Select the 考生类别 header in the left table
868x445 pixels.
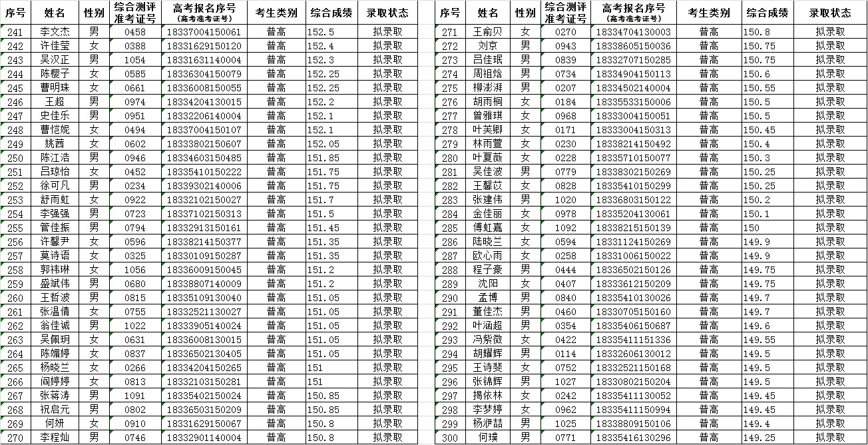[x=276, y=13]
